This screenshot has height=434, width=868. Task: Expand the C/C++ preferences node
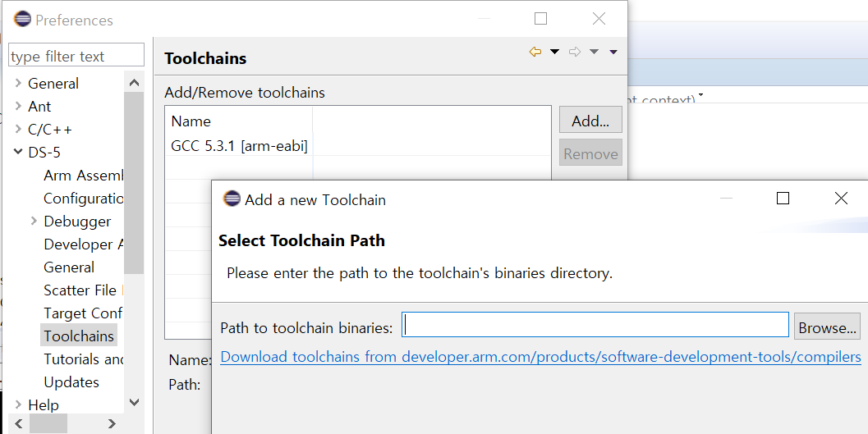click(x=18, y=129)
